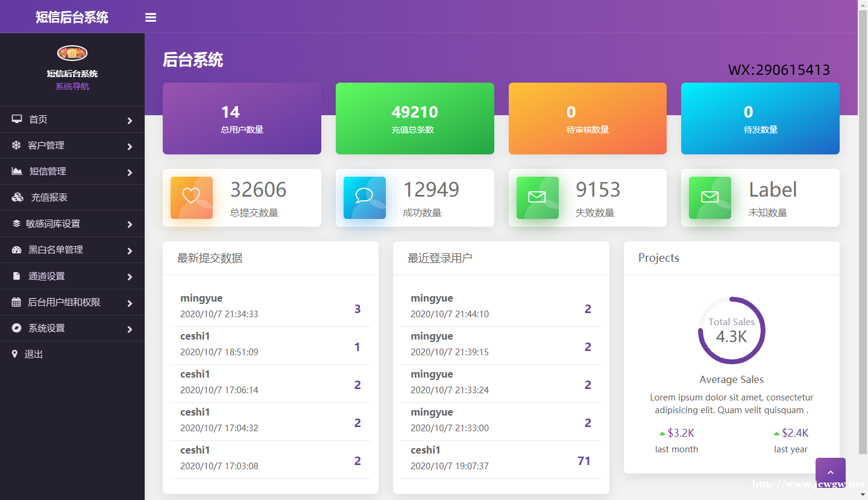The height and width of the screenshot is (500, 868).
Task: Open the hamburger menu in top bar
Action: (x=150, y=17)
